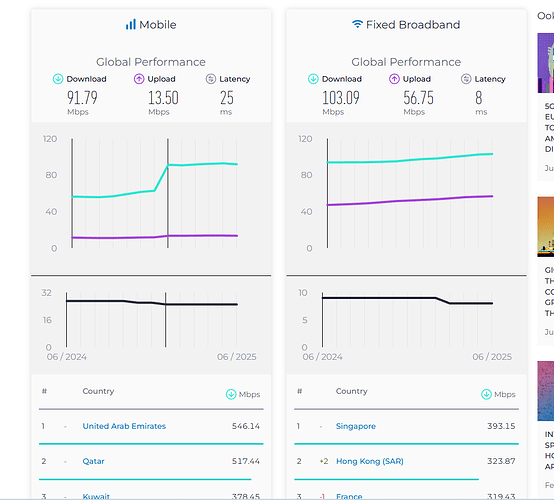Open the Kuwait country link
Screen dimensions: 554x500
[96, 496]
